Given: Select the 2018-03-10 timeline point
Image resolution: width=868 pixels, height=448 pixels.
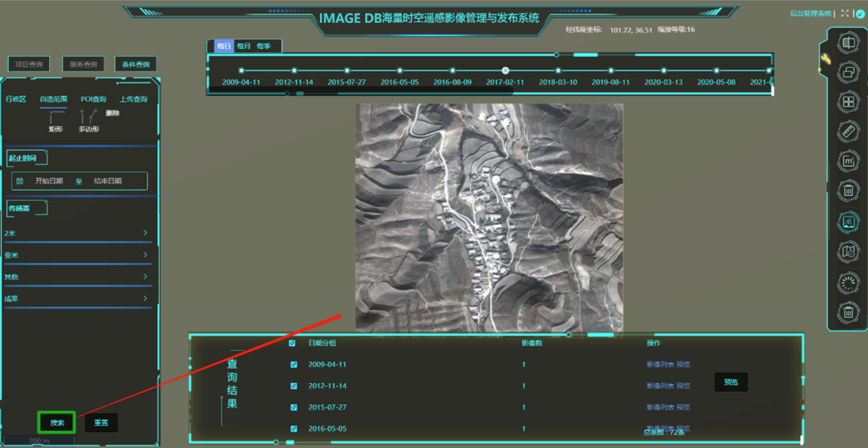Looking at the screenshot, I should coord(558,71).
